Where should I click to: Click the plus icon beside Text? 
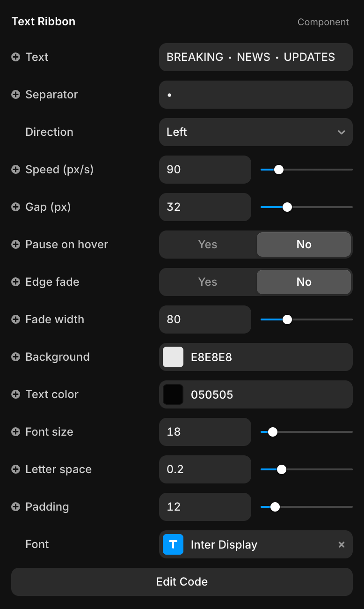(15, 57)
